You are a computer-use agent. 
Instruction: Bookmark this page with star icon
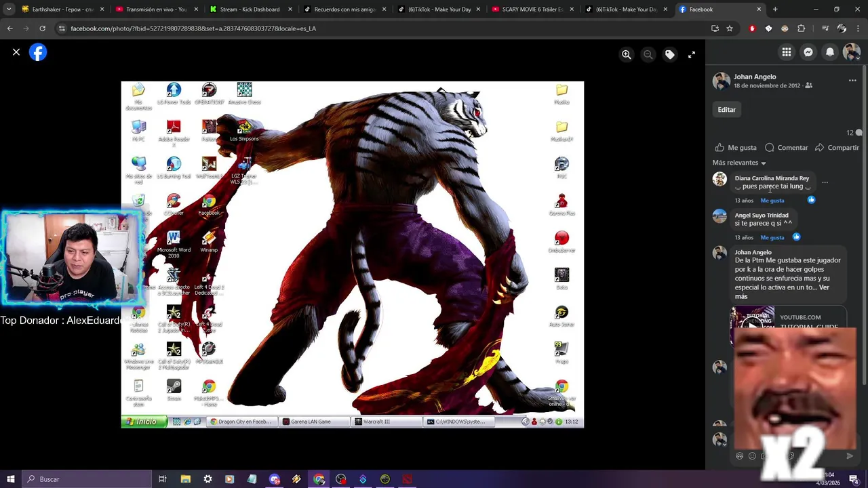point(730,28)
